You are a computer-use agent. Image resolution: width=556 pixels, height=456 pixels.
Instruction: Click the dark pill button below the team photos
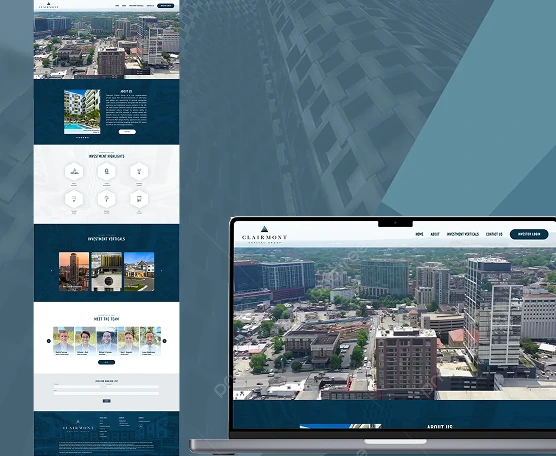[106, 362]
